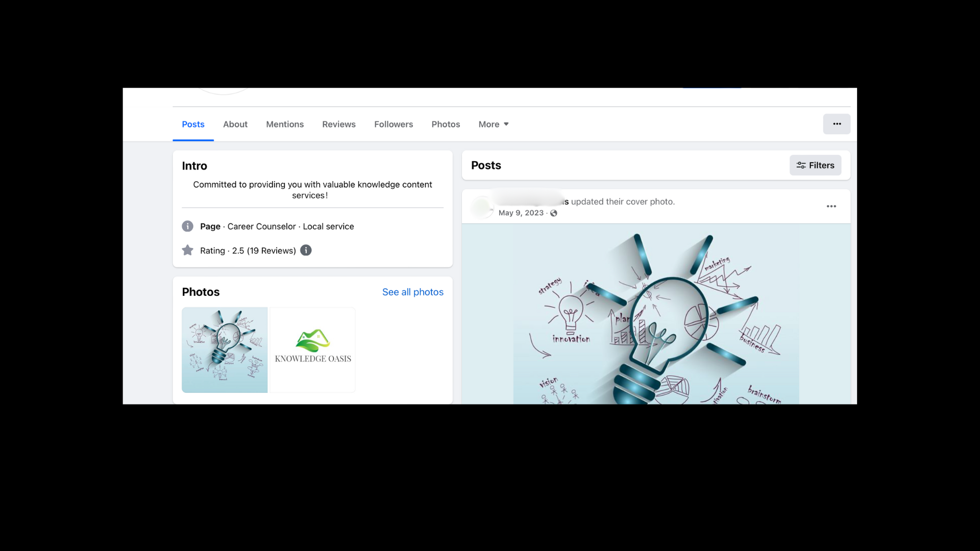This screenshot has width=980, height=551.
Task: Open the page options three-dot button beside tabs
Action: click(837, 124)
